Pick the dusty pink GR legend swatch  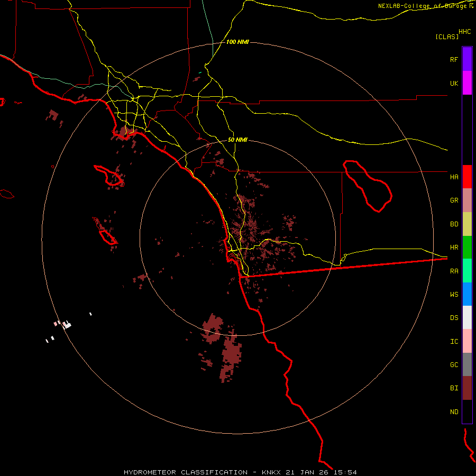pos(467,200)
